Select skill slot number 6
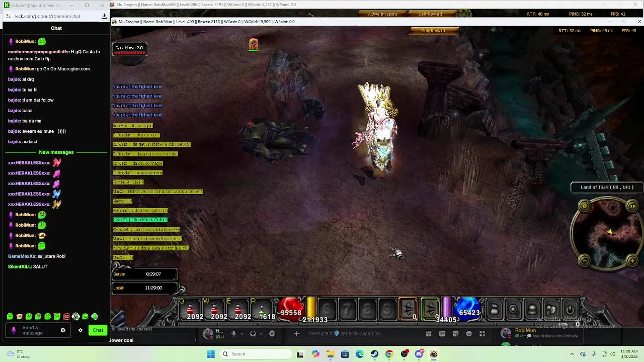 point(328,309)
